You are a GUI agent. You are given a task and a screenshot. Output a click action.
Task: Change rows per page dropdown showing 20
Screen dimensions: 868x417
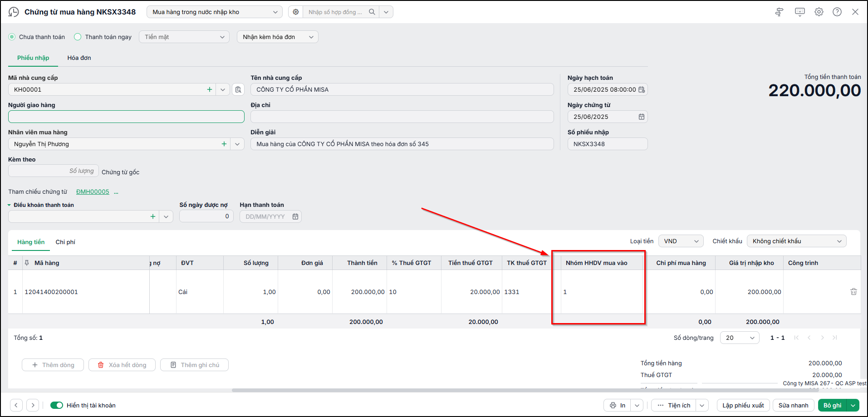740,338
